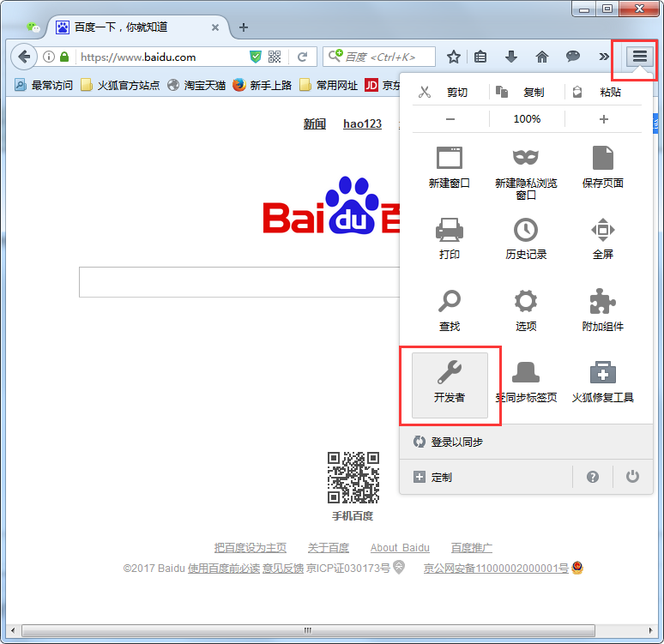Click the Baidu logo
This screenshot has height=644, width=664.
[x=331, y=206]
